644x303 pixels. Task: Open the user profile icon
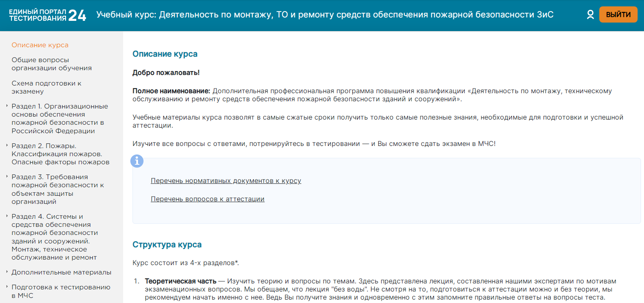[x=590, y=15]
